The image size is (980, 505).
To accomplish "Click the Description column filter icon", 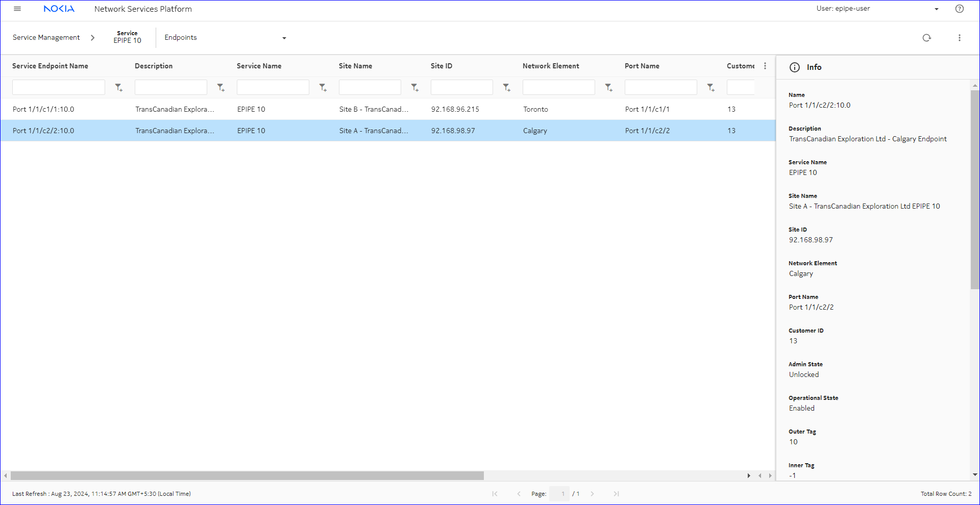I will [x=220, y=88].
